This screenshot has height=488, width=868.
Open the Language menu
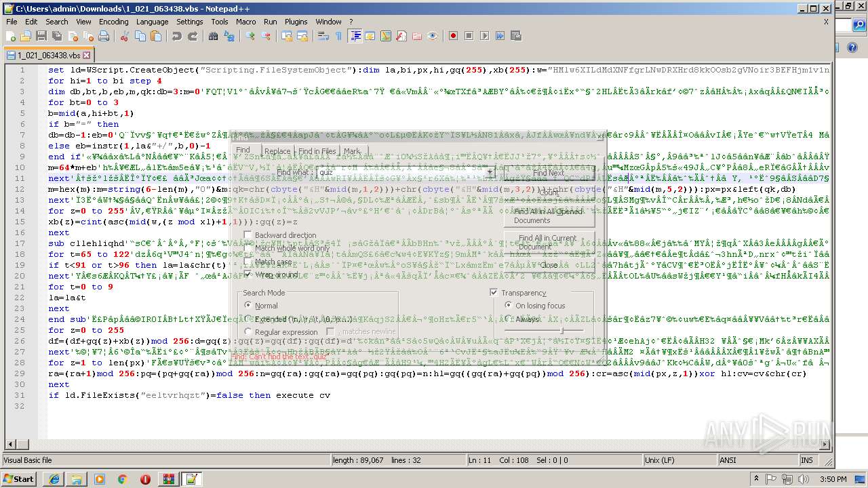tap(152, 22)
